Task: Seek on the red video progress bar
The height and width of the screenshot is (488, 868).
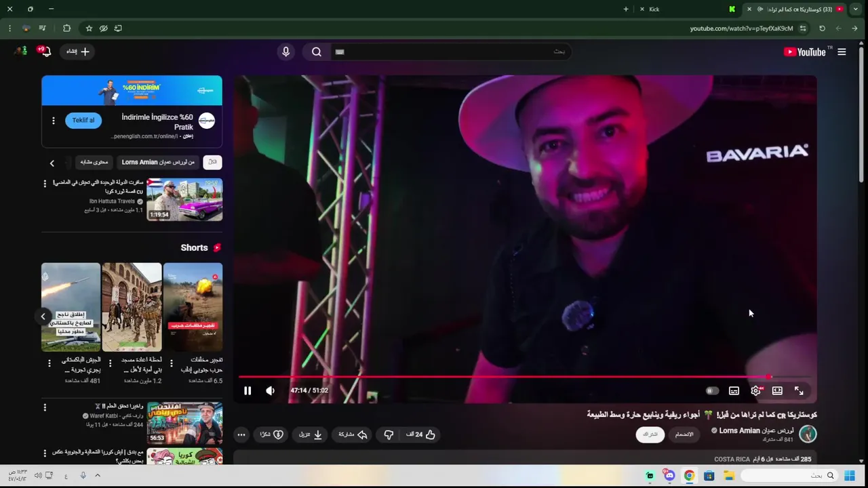Action: 525,377
